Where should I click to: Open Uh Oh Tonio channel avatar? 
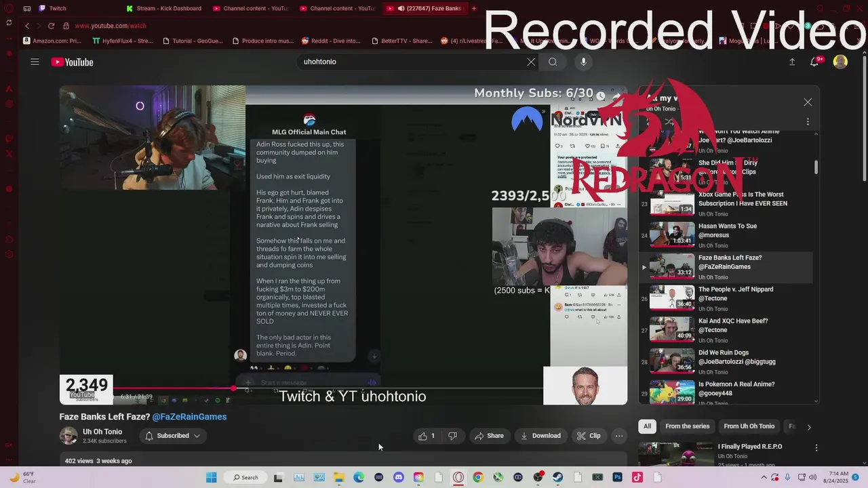click(68, 436)
